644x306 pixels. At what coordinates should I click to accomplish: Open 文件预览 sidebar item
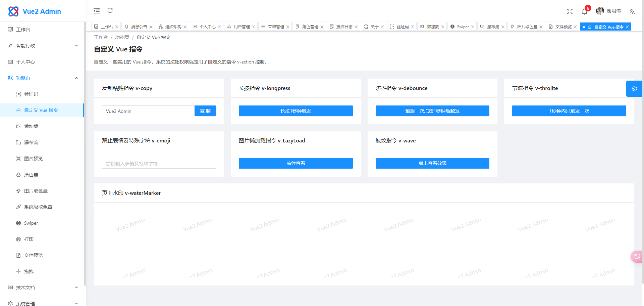click(x=42, y=255)
